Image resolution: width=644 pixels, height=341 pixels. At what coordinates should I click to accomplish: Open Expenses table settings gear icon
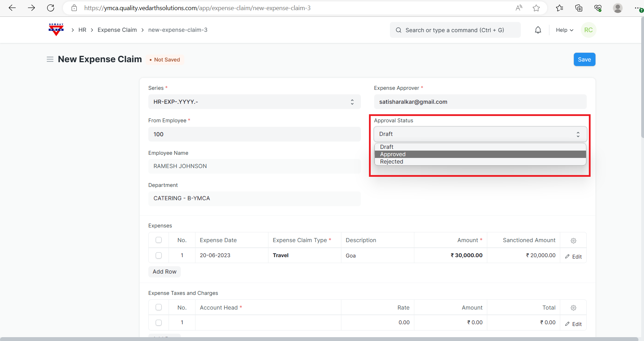click(x=573, y=240)
